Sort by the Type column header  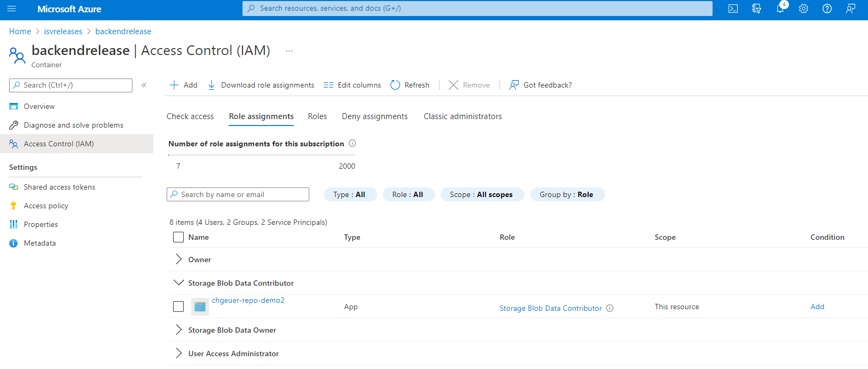point(352,237)
